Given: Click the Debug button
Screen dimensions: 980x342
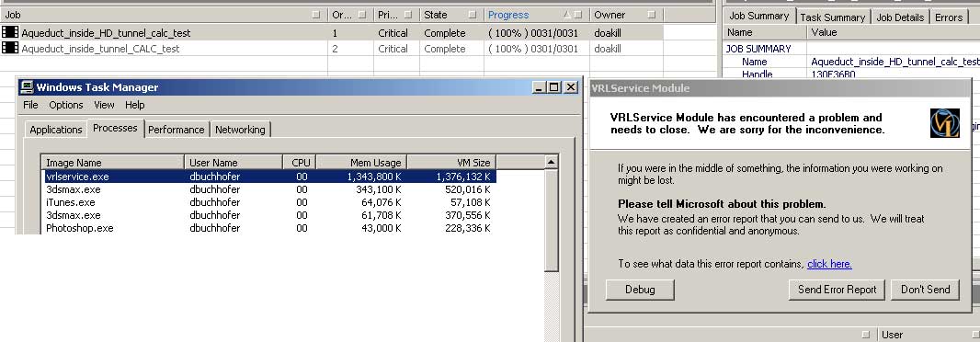Looking at the screenshot, I should pyautogui.click(x=640, y=290).
